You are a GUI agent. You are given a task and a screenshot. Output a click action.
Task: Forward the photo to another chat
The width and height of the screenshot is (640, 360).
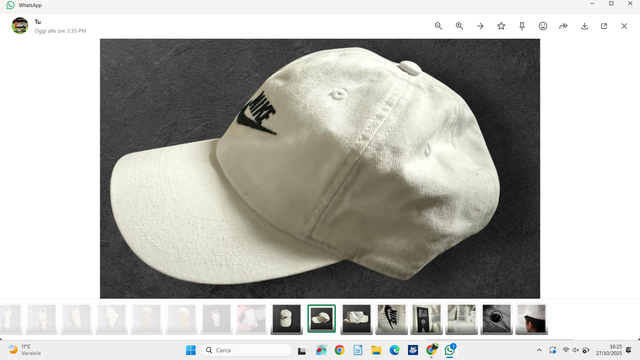pos(563,26)
